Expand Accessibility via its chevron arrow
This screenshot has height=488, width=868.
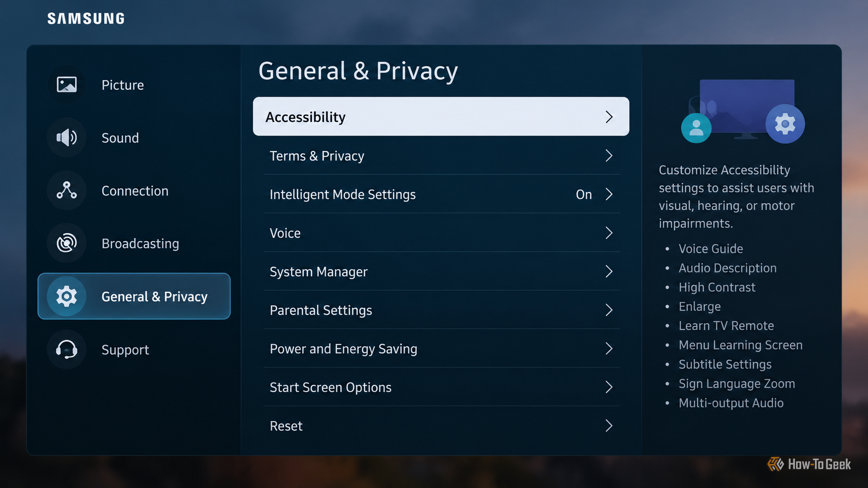pos(609,117)
